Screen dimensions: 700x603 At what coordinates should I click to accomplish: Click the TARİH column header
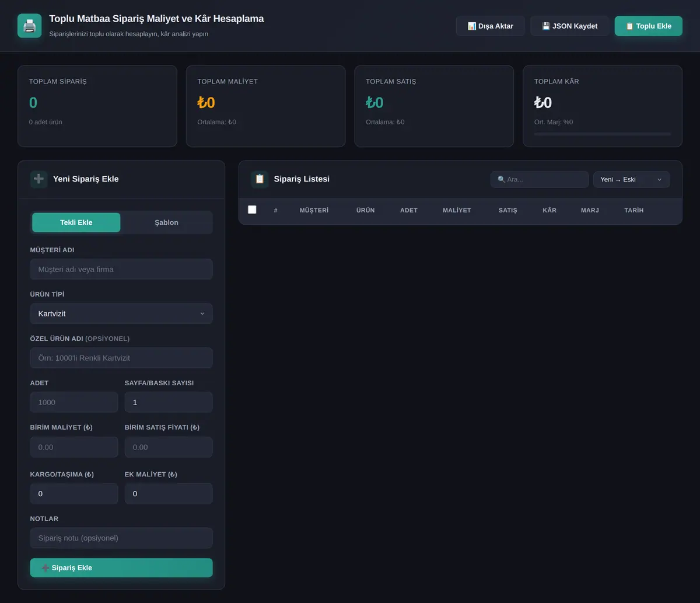tap(634, 210)
